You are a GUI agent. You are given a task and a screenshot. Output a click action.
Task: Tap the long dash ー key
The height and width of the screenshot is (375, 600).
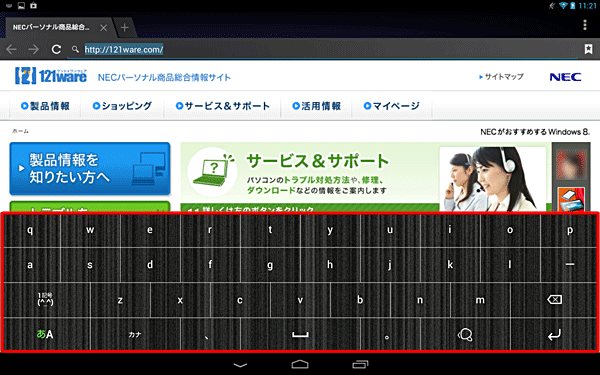569,264
